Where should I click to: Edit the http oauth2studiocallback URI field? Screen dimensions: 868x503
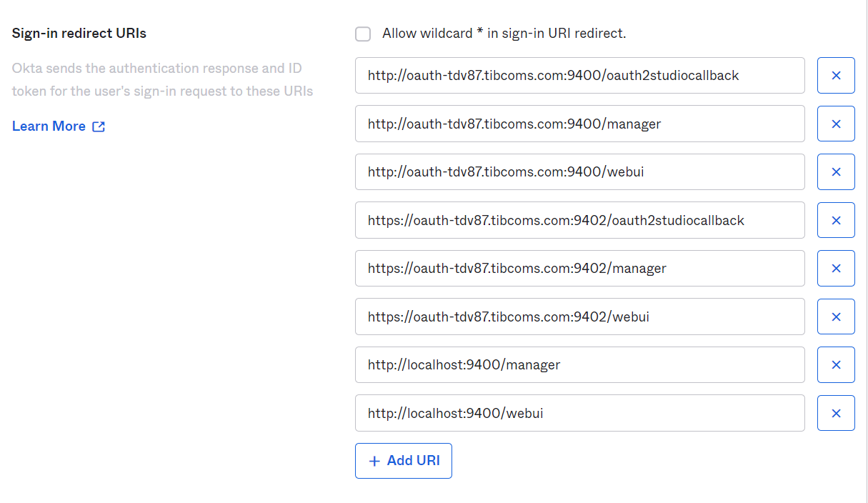(x=580, y=76)
